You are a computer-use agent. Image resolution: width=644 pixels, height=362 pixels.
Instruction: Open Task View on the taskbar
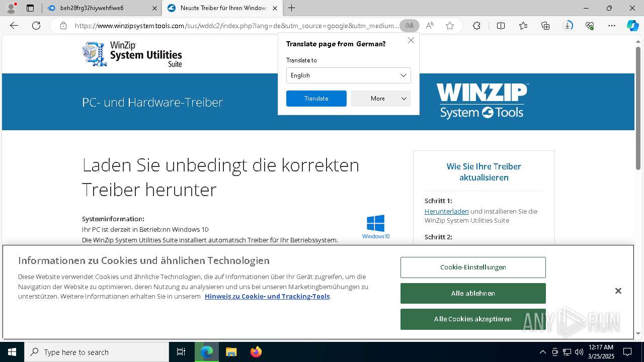181,352
